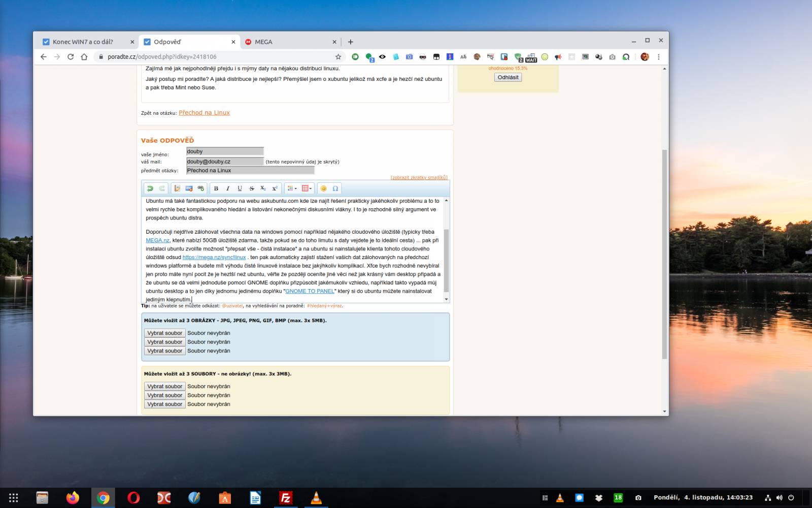
Task: Open the volume control in the system tray
Action: 779,498
